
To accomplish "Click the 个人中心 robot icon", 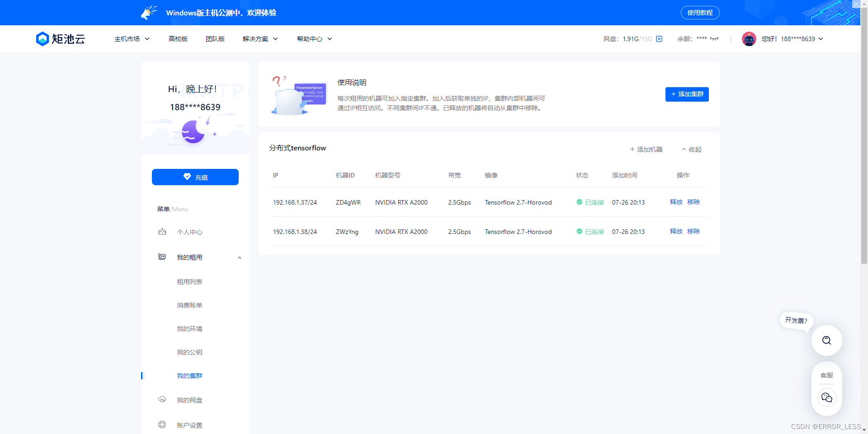I will [x=162, y=232].
